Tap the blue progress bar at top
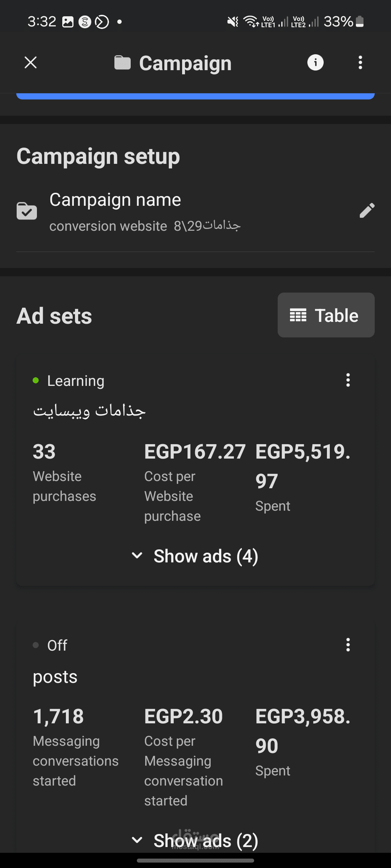 point(195,96)
